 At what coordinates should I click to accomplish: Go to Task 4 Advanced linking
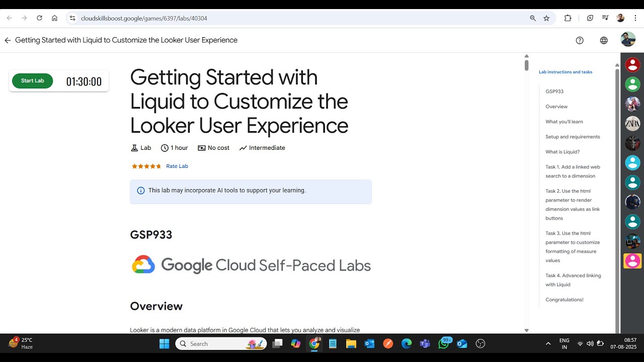(573, 280)
